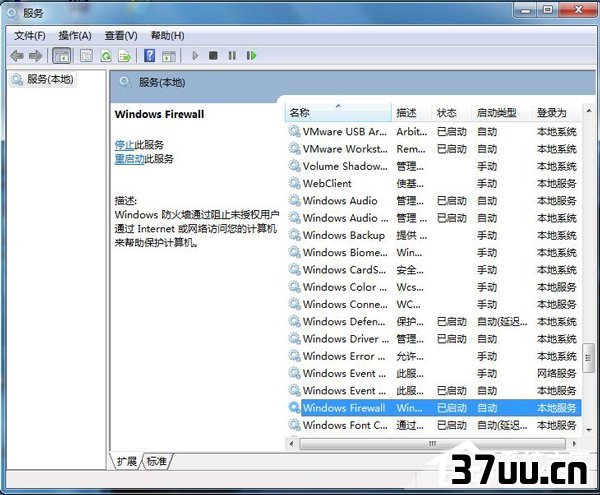Viewport: 600px width, 495px height.
Task: Select the Windows Firewall service row
Action: pos(433,408)
